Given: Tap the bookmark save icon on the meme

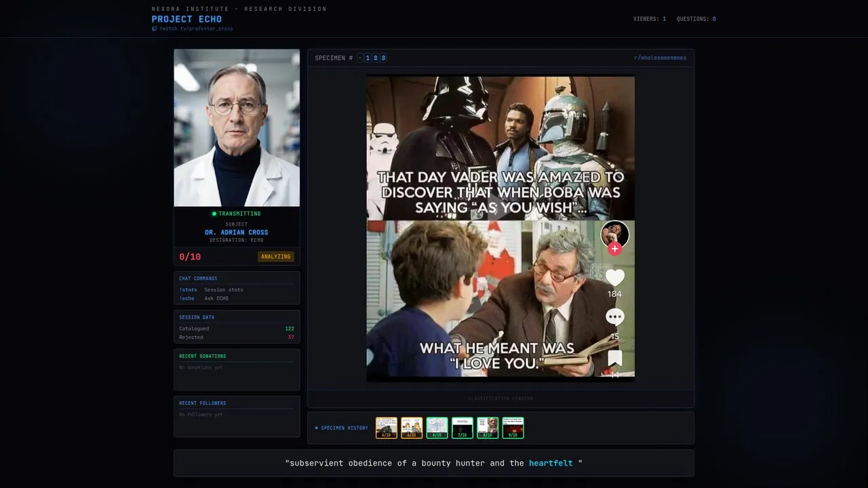Looking at the screenshot, I should click(x=614, y=359).
